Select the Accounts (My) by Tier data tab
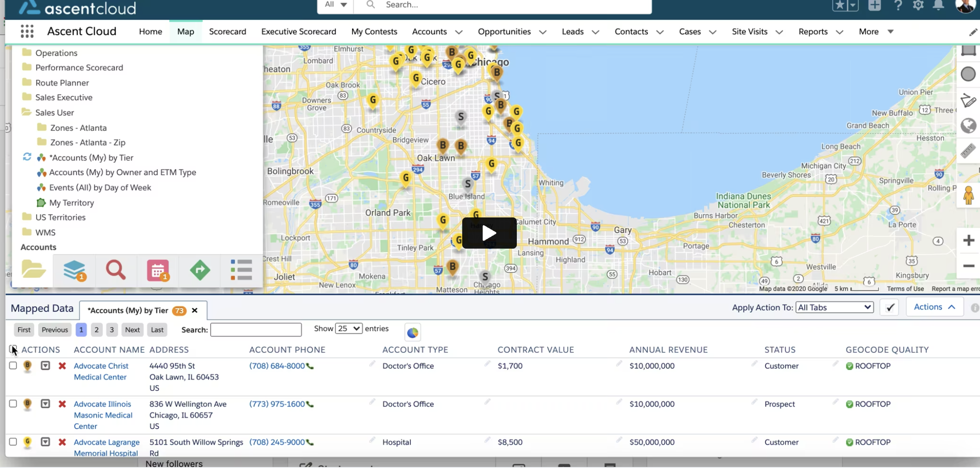Viewport: 980px width, 468px height. coord(128,311)
